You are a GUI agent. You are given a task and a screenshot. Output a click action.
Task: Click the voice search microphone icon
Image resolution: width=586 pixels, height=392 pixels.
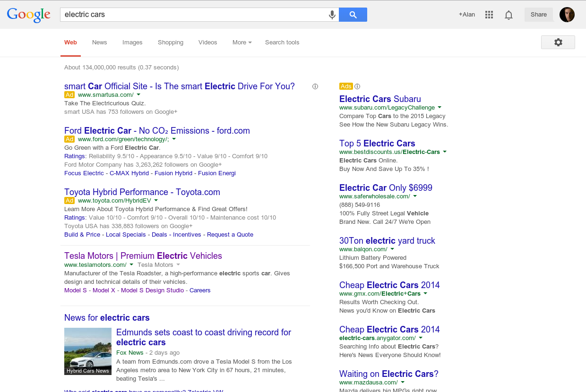[332, 15]
